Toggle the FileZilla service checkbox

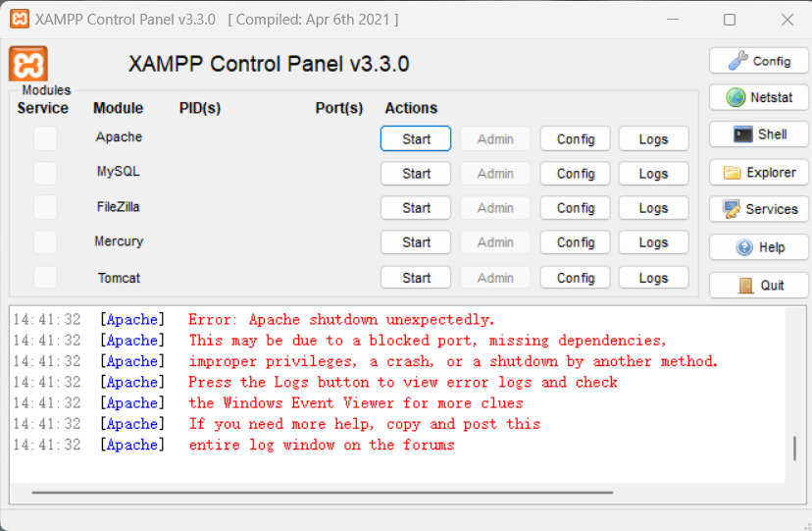tap(45, 208)
